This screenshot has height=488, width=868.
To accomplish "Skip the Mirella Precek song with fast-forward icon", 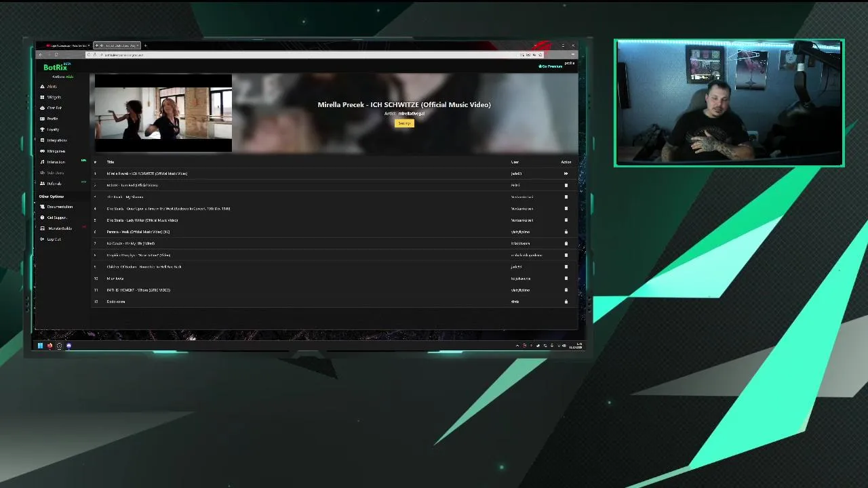I will [x=566, y=174].
